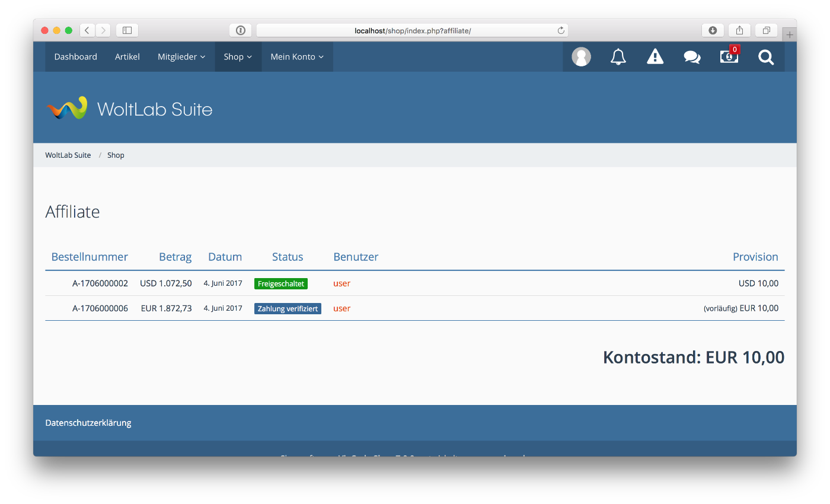Sort the table by Bestellnummer column
Image resolution: width=830 pixels, height=504 pixels.
point(90,257)
